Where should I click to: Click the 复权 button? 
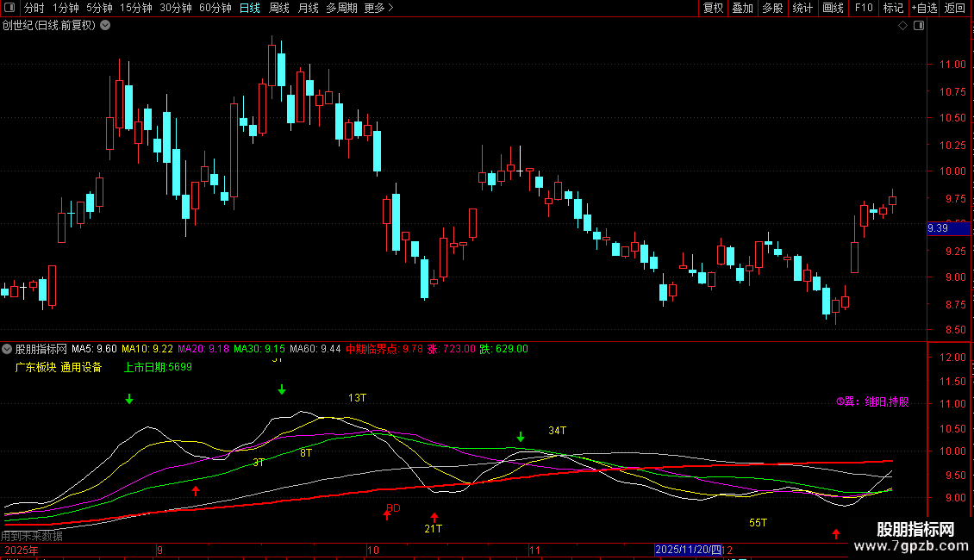pos(713,8)
